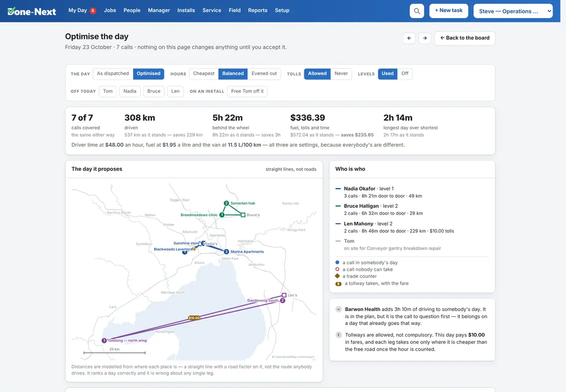566x392 pixels.
Task: Click Nadia Okafor in Who is who
Action: [x=360, y=189]
